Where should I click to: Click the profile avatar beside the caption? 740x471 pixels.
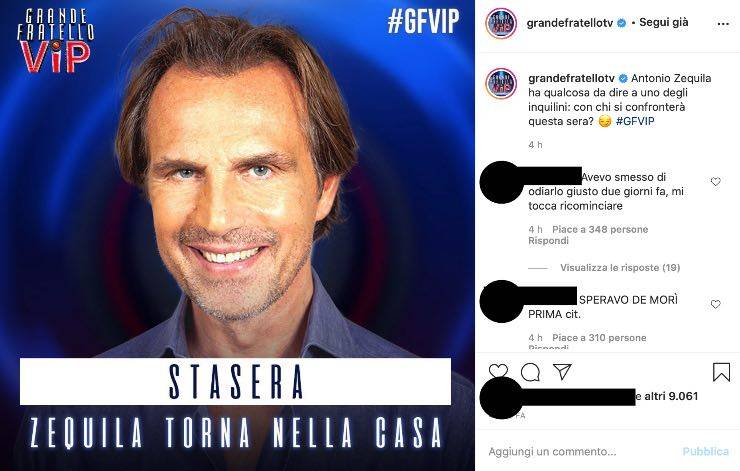pyautogui.click(x=499, y=86)
